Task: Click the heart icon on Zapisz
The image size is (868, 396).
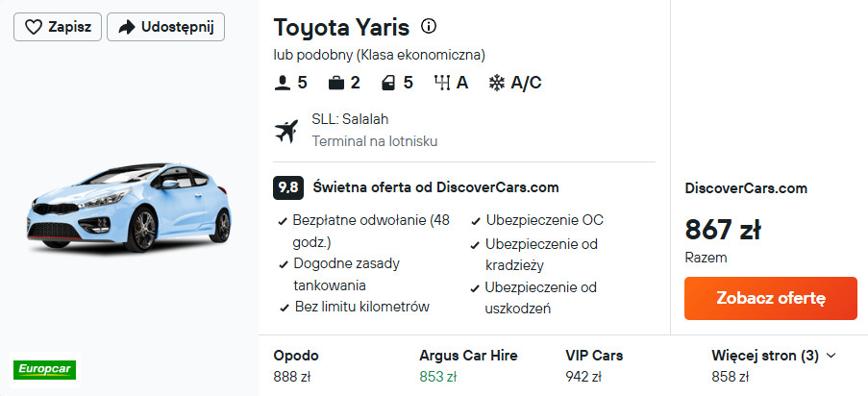Action: coord(32,27)
